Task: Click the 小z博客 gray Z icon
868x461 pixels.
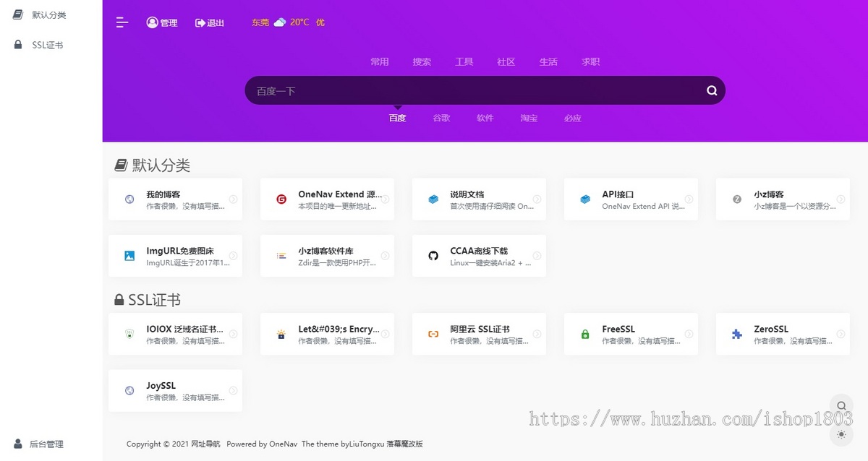Action: (737, 199)
